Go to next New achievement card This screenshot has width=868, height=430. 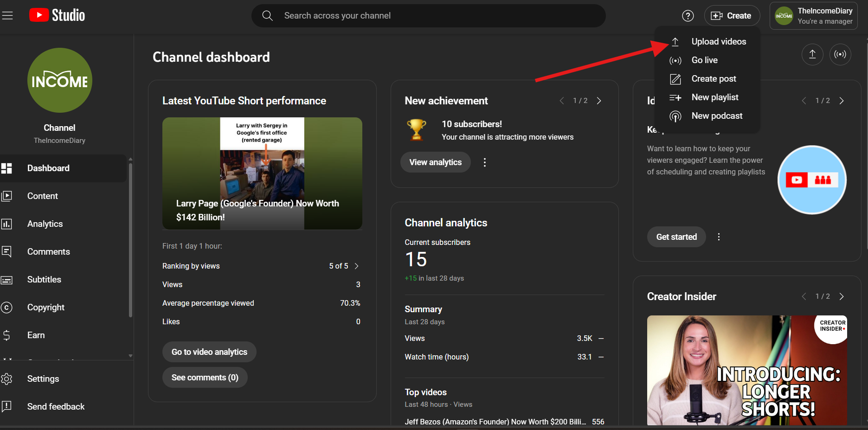pyautogui.click(x=599, y=101)
